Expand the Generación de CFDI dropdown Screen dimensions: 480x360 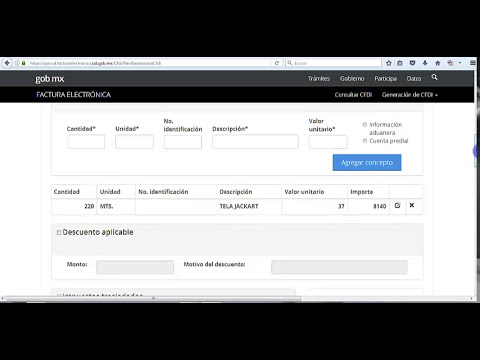point(410,95)
